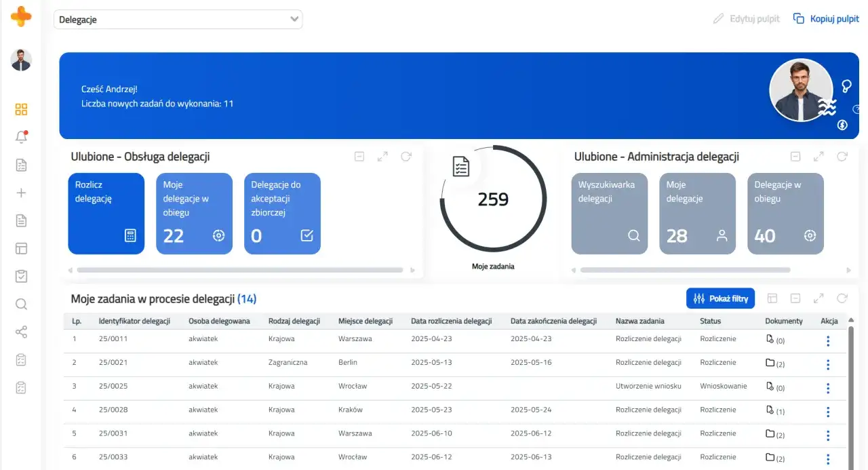Image resolution: width=868 pixels, height=470 pixels.
Task: Open action menu for delegation 25/0028
Action: pyautogui.click(x=828, y=412)
